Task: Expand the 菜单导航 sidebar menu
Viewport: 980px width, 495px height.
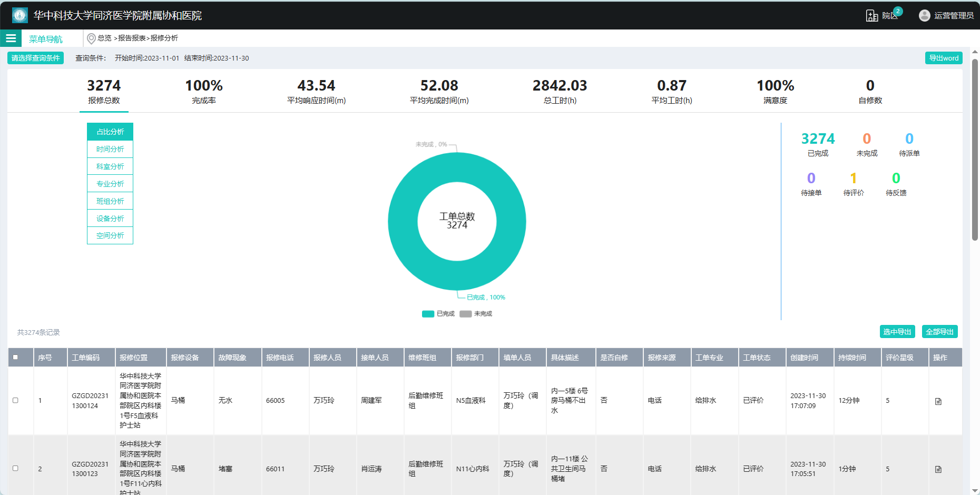Action: [45, 38]
